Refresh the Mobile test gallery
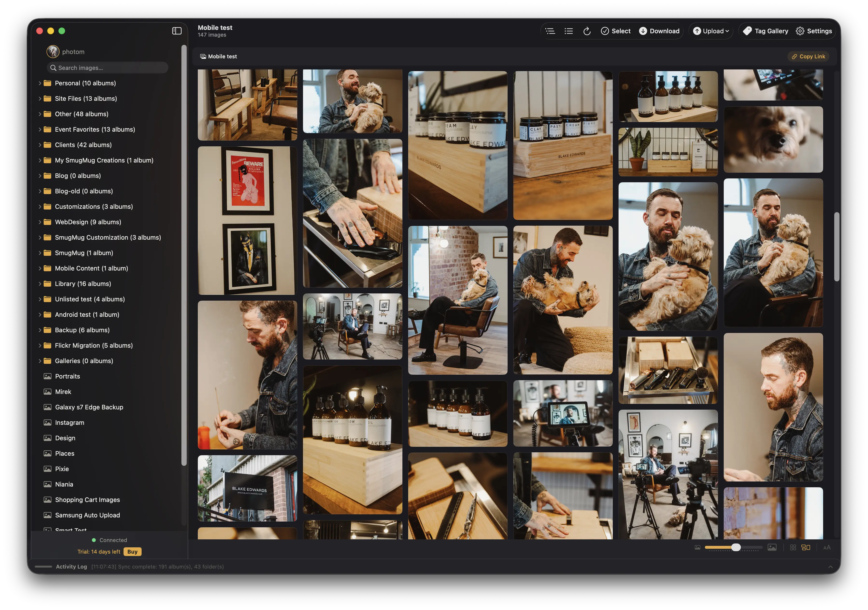Viewport: 868px width, 610px height. (x=587, y=31)
